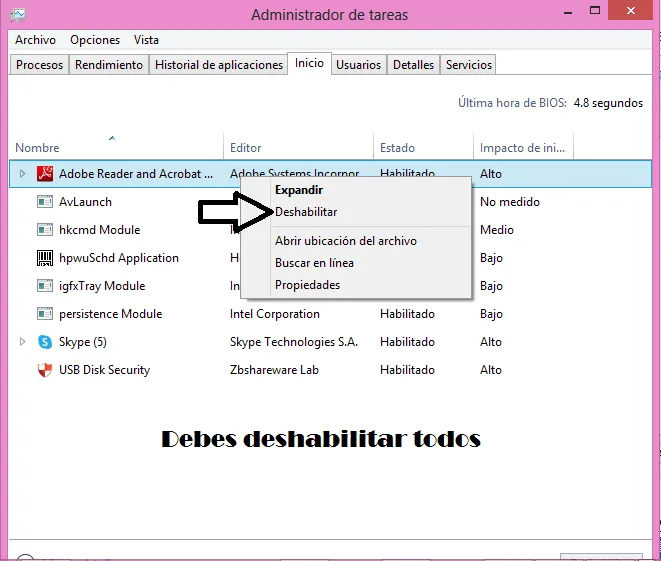The image size is (661, 561).
Task: Select the Skype (5) entry name
Action: (83, 342)
